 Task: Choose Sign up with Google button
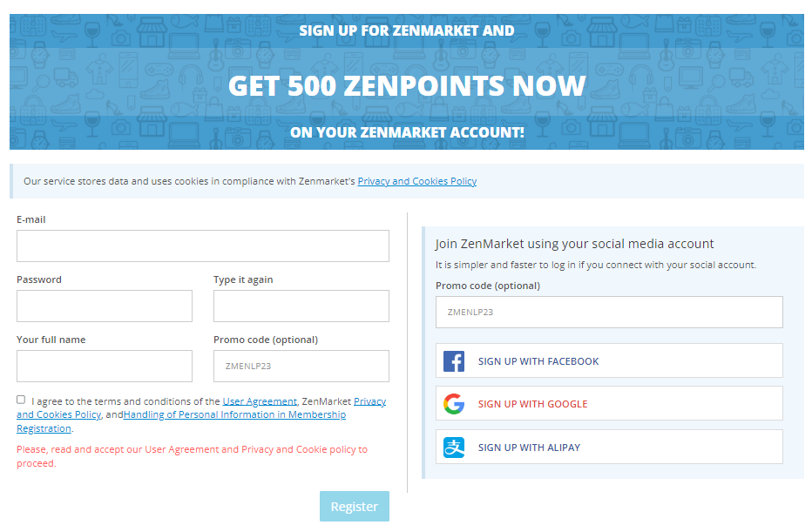coord(609,403)
